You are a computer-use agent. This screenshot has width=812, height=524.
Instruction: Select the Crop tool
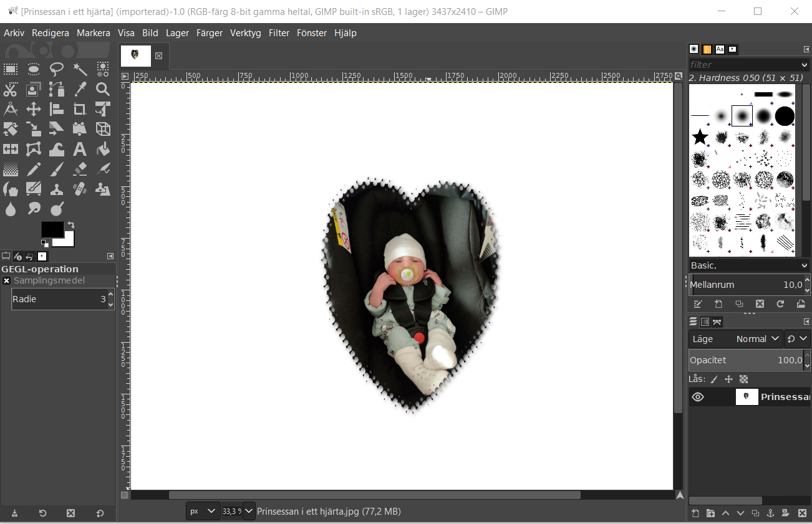point(80,110)
